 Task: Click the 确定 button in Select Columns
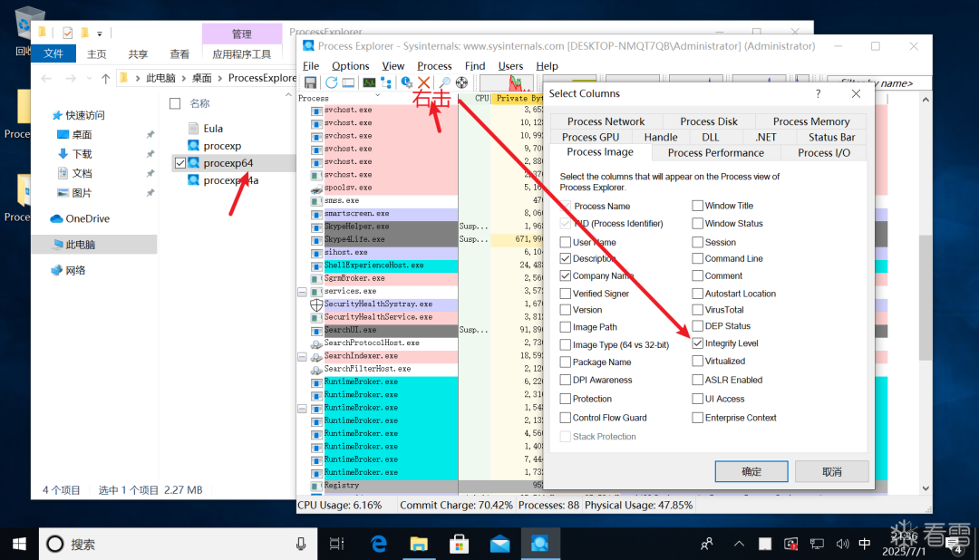[751, 471]
